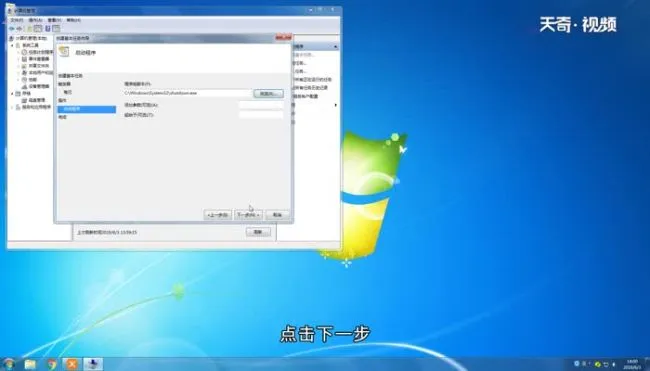This screenshot has height=371, width=650.
Task: Select 存储 (Storage) tree label
Action: 27,93
